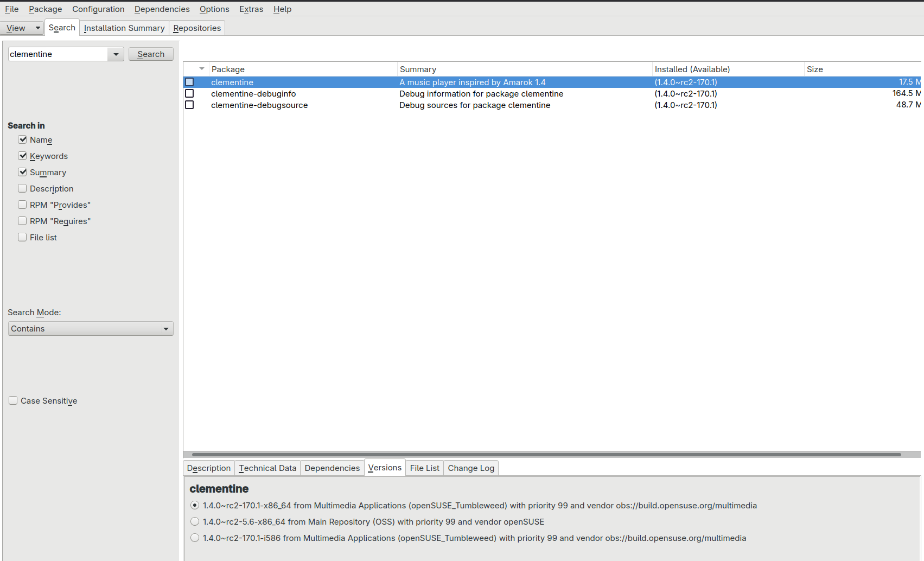Select version 1.4.0~rc2-170.1-x86_64 radio button

point(195,505)
